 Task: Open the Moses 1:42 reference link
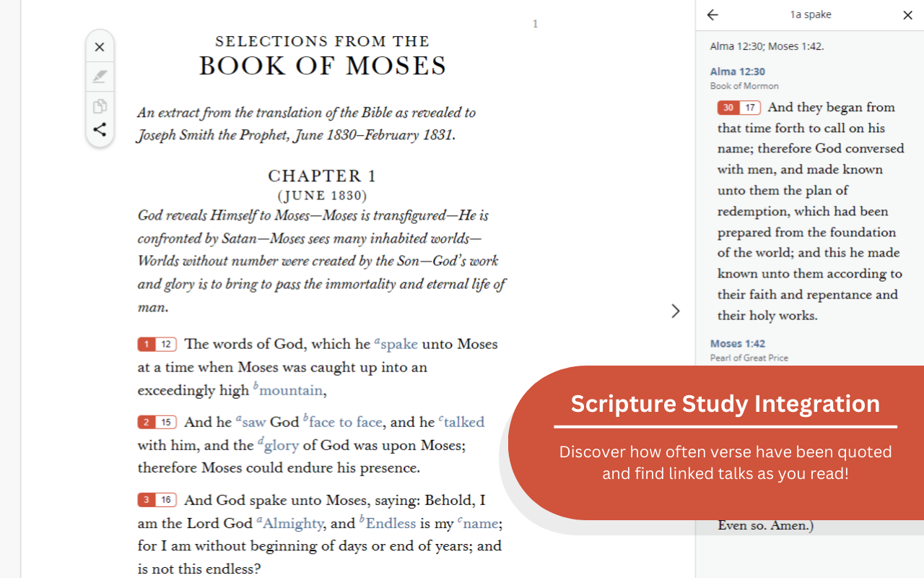737,343
